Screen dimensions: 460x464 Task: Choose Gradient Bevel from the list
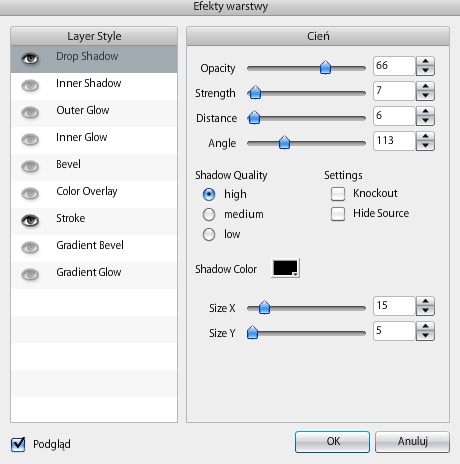tap(94, 248)
